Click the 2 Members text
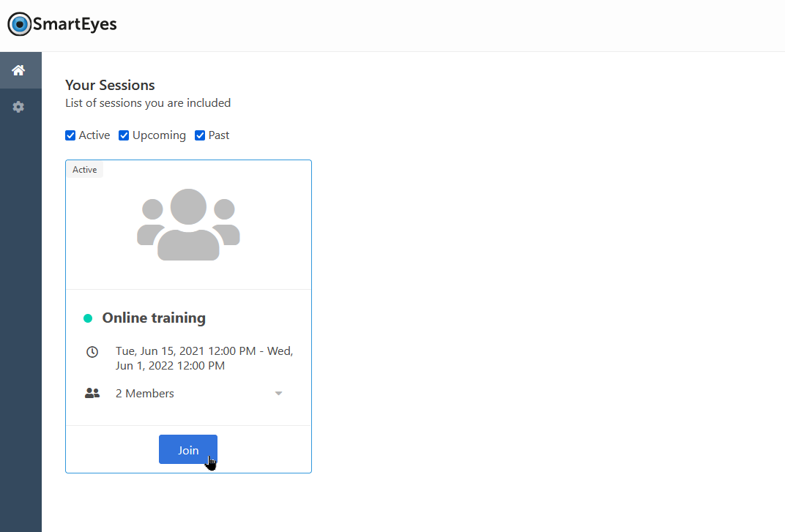Image resolution: width=785 pixels, height=532 pixels. coord(145,394)
